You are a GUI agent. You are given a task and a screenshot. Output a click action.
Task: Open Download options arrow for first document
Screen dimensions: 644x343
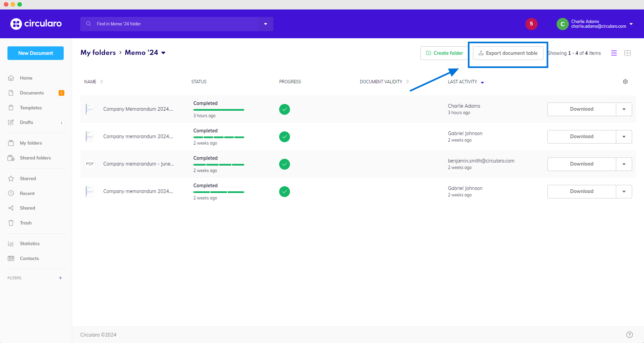[624, 109]
